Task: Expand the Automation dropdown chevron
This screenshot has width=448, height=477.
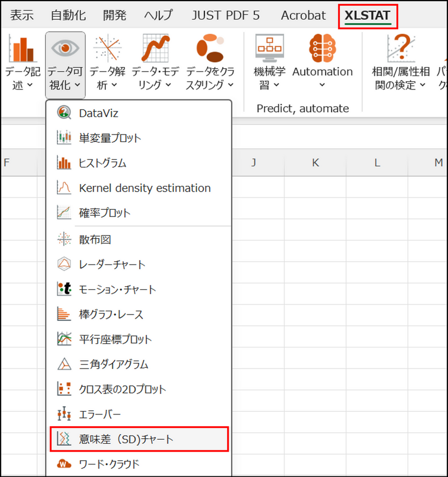Action: point(322,85)
